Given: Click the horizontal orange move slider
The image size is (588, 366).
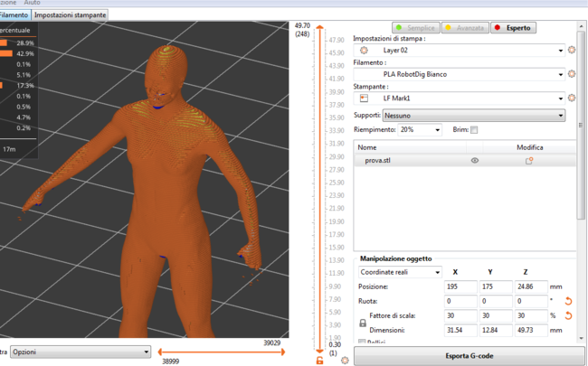Looking at the screenshot, I should (x=220, y=352).
